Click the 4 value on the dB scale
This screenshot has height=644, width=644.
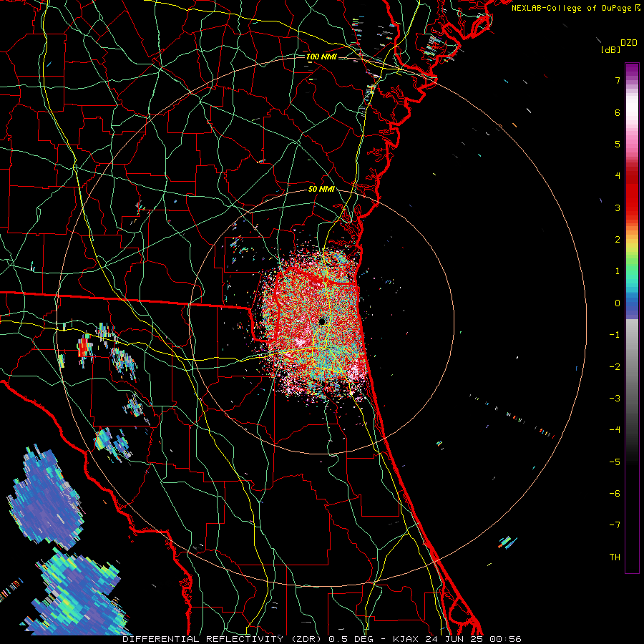point(618,176)
